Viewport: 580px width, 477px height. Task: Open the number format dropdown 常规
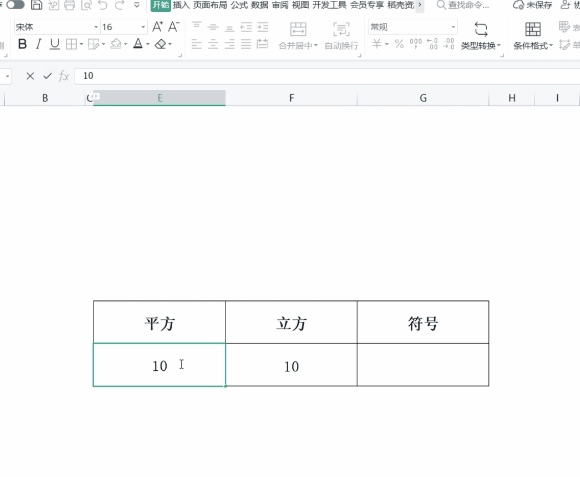(x=453, y=27)
